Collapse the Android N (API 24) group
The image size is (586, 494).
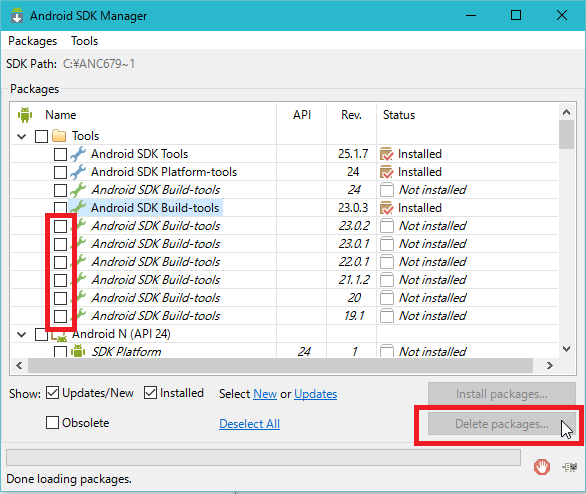click(22, 334)
